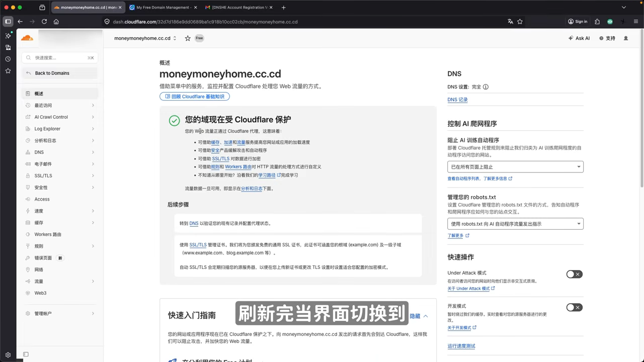
Task: Click the translate page icon in address bar
Action: coord(510,22)
